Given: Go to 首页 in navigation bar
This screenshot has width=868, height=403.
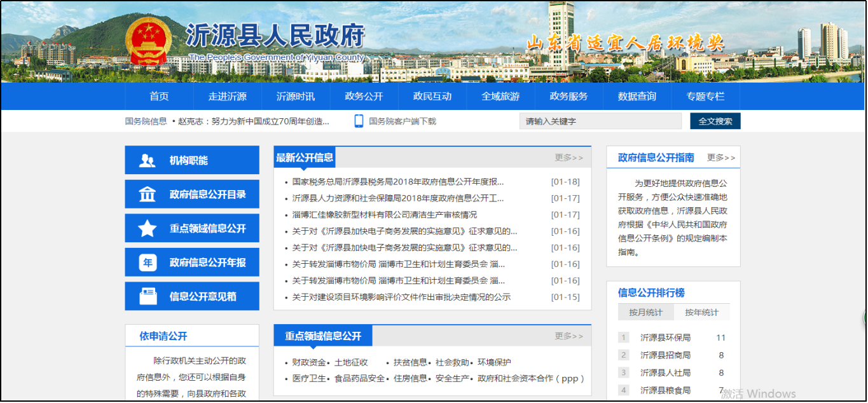Looking at the screenshot, I should [x=159, y=97].
